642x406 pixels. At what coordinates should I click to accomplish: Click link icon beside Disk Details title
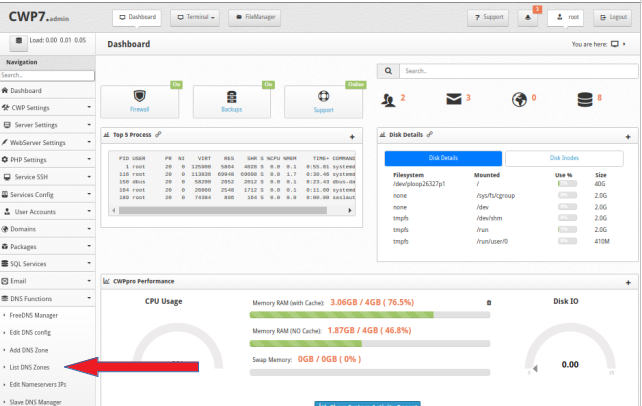[x=430, y=134]
